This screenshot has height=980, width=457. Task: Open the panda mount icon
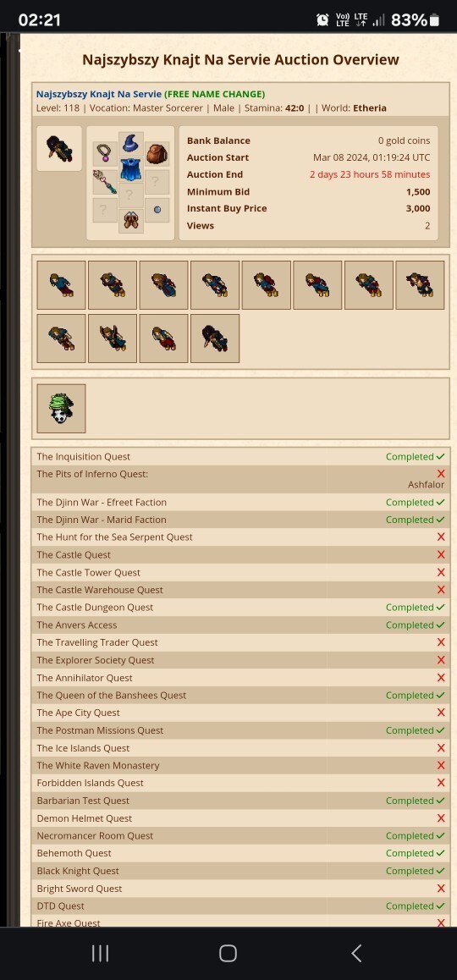(x=61, y=409)
